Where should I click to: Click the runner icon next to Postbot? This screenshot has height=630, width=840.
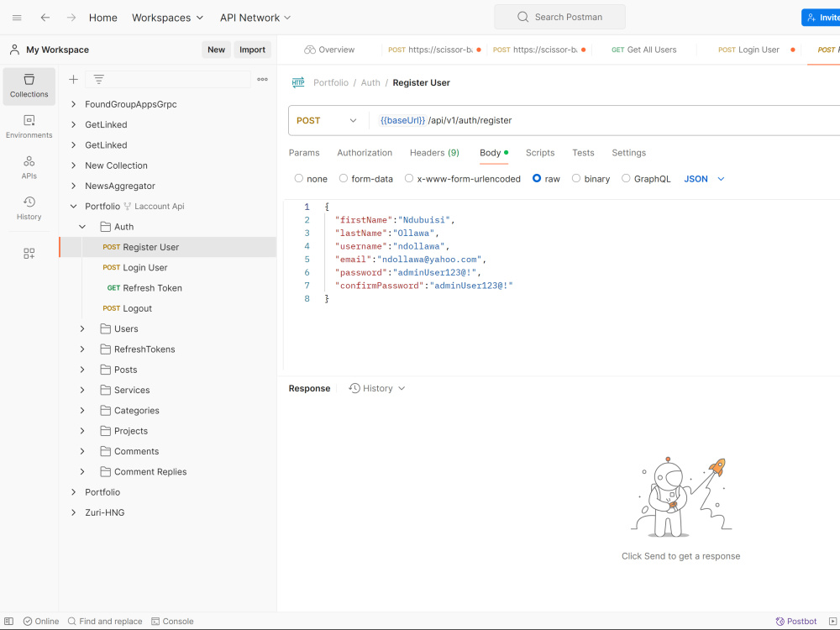[832, 622]
